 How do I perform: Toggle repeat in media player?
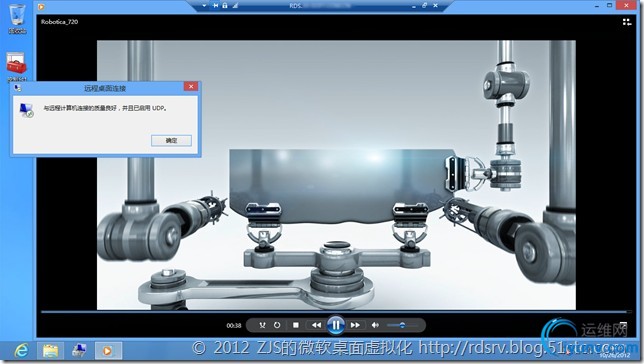277,325
